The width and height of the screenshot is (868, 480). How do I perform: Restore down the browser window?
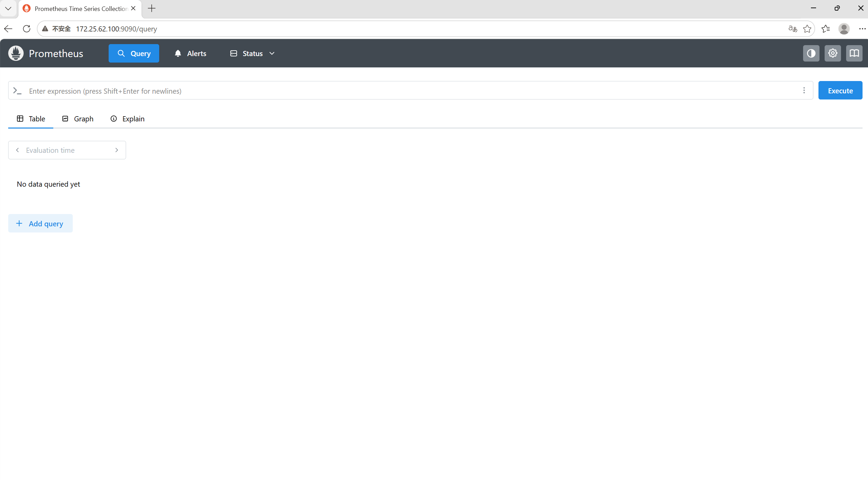(x=837, y=8)
